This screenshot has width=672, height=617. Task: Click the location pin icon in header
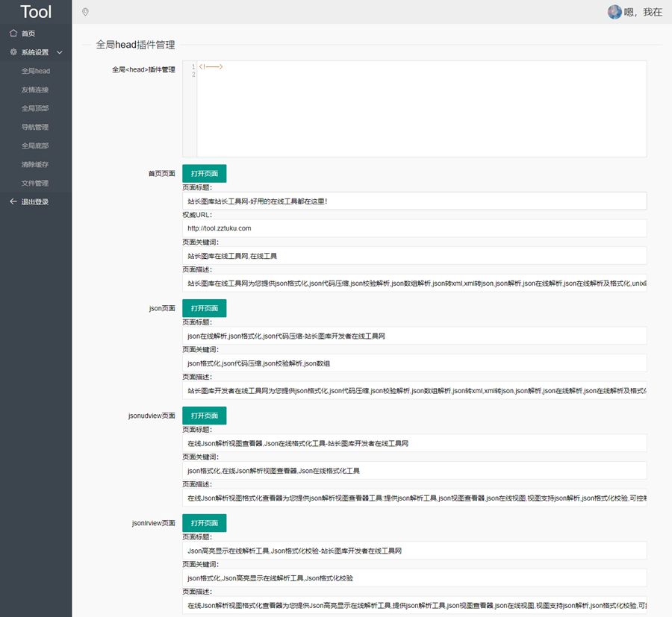(85, 12)
